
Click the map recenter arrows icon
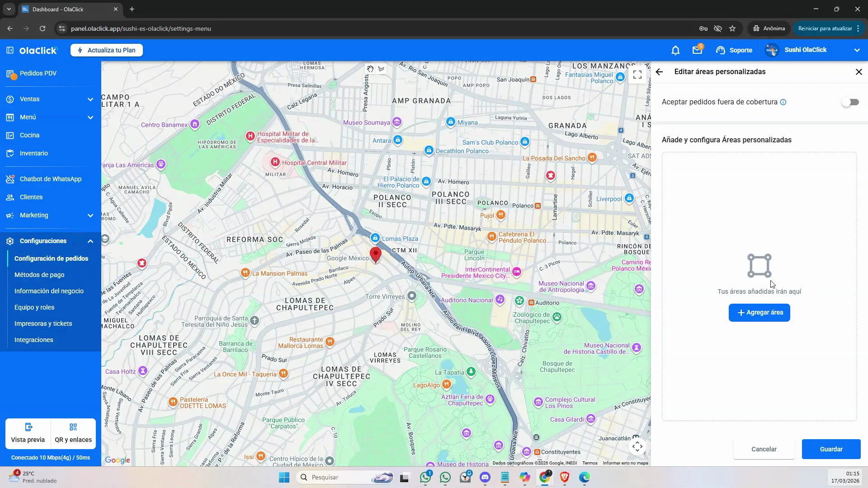(637, 447)
